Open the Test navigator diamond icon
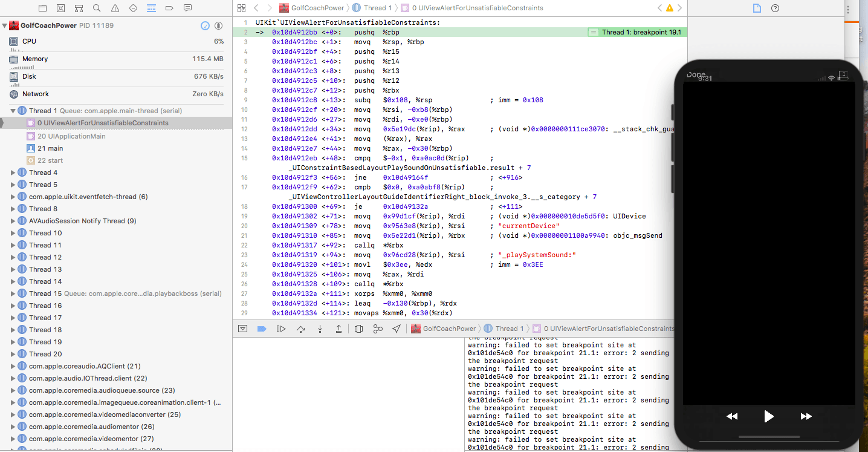Image resolution: width=868 pixels, height=452 pixels. (x=133, y=8)
